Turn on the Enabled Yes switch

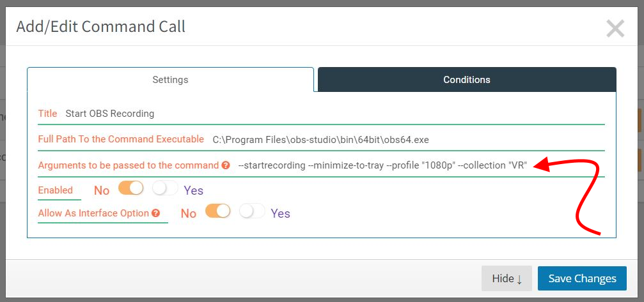pos(165,188)
